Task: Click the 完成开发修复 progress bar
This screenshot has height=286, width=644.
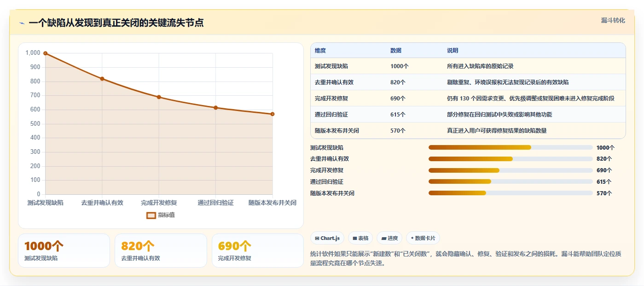Action: click(511, 170)
